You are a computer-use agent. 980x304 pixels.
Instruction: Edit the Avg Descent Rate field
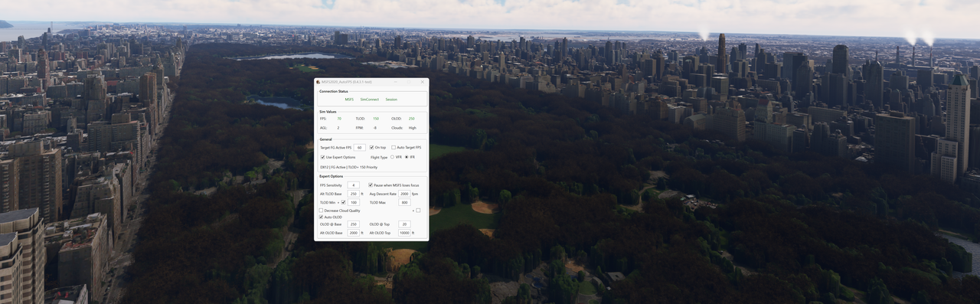[x=404, y=194]
